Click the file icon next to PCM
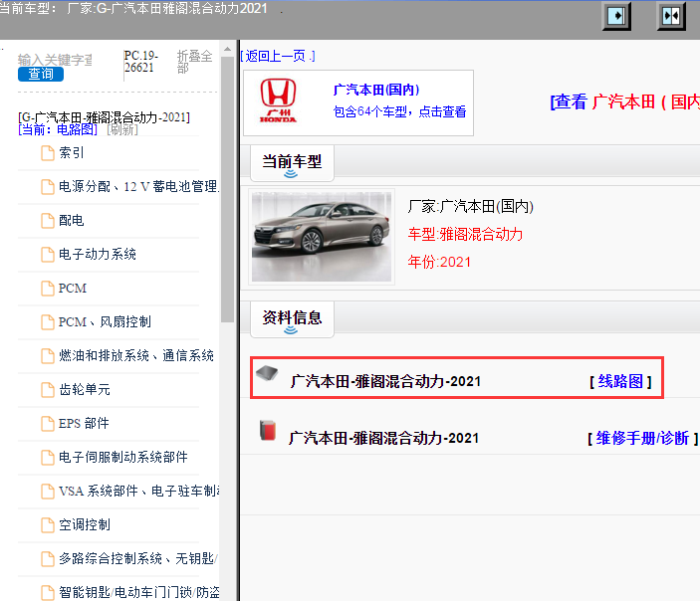Viewport: 700px width, 601px height. pyautogui.click(x=48, y=289)
